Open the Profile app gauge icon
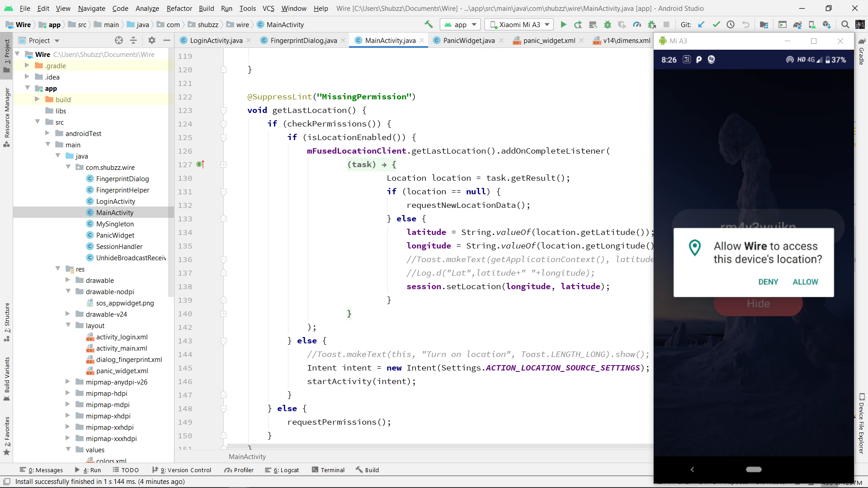 pos(637,24)
